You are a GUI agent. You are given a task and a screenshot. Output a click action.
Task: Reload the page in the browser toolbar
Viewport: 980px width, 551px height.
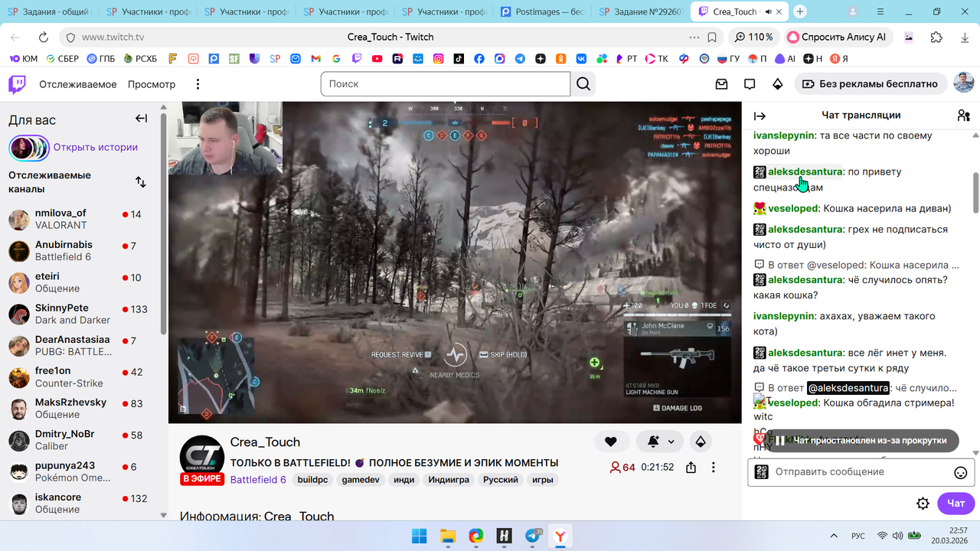pos(44,37)
